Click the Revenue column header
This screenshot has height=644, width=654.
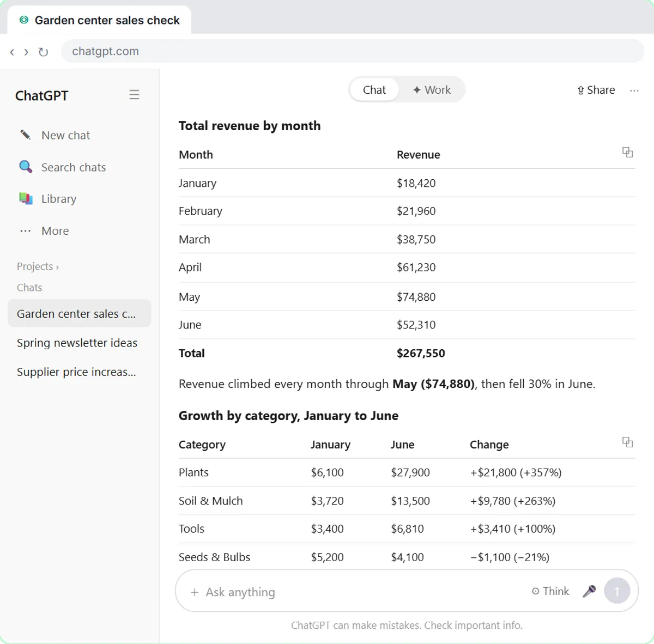tap(418, 155)
